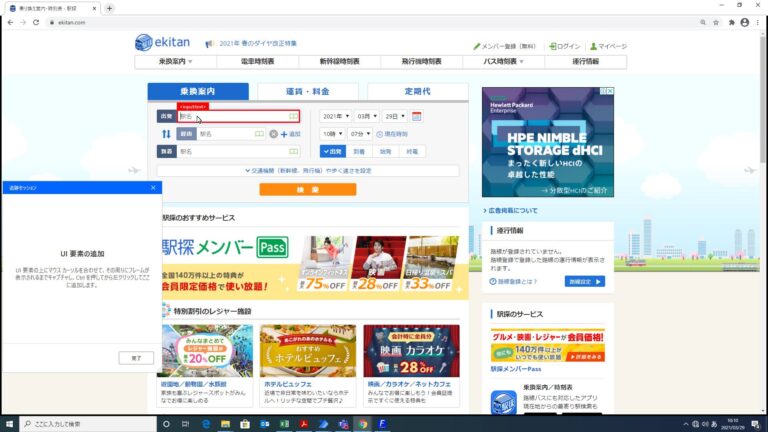Open the station list icon in 出発 field
This screenshot has width=768, height=432.
coord(293,117)
